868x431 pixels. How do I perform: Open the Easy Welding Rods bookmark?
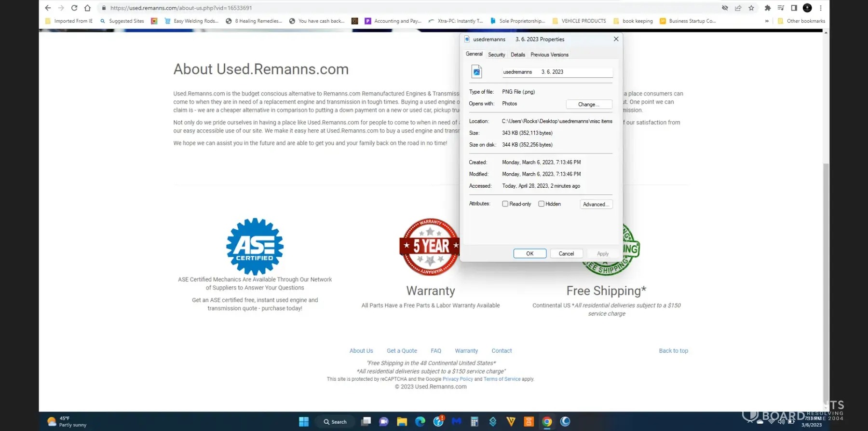pyautogui.click(x=191, y=21)
